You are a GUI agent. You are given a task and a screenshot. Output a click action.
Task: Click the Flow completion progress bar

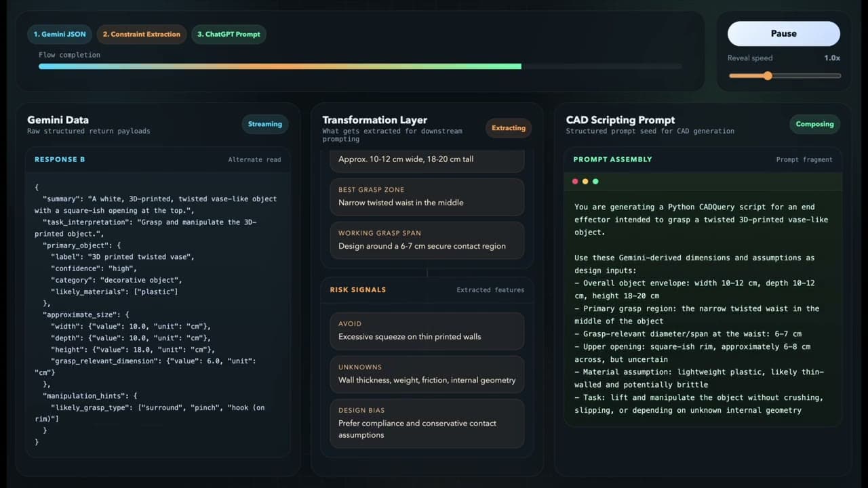(x=360, y=66)
